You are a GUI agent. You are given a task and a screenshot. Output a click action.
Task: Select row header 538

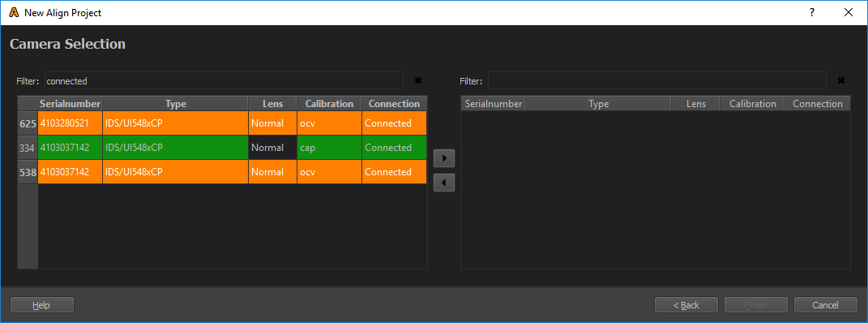(x=28, y=172)
